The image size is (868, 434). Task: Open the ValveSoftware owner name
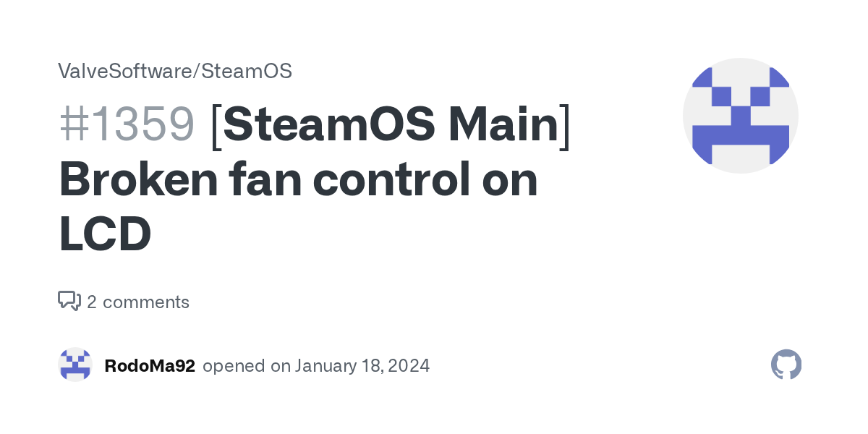click(124, 71)
